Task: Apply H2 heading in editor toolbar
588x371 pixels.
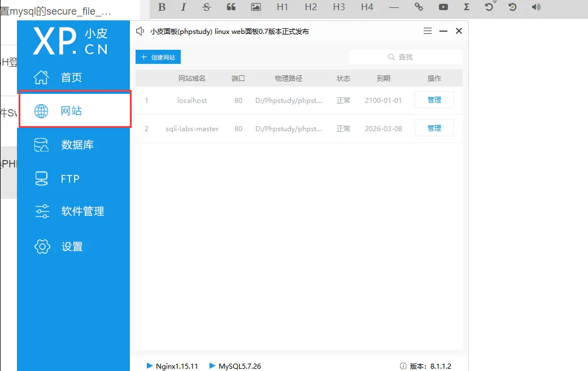Action: click(311, 7)
